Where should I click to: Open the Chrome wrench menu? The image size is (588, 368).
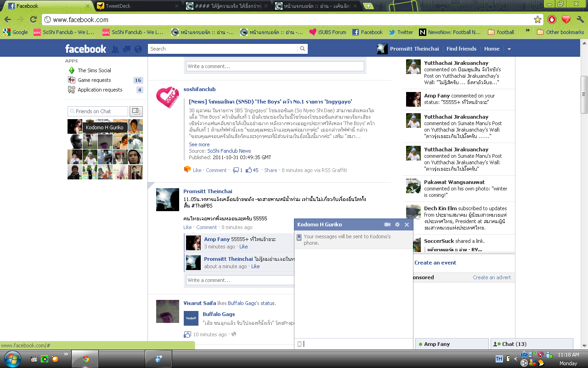point(580,20)
